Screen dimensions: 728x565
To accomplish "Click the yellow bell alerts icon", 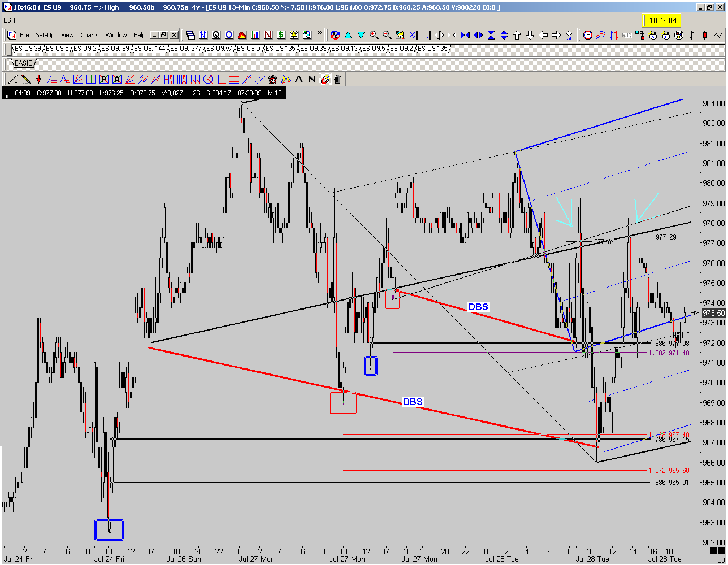I will [x=294, y=35].
